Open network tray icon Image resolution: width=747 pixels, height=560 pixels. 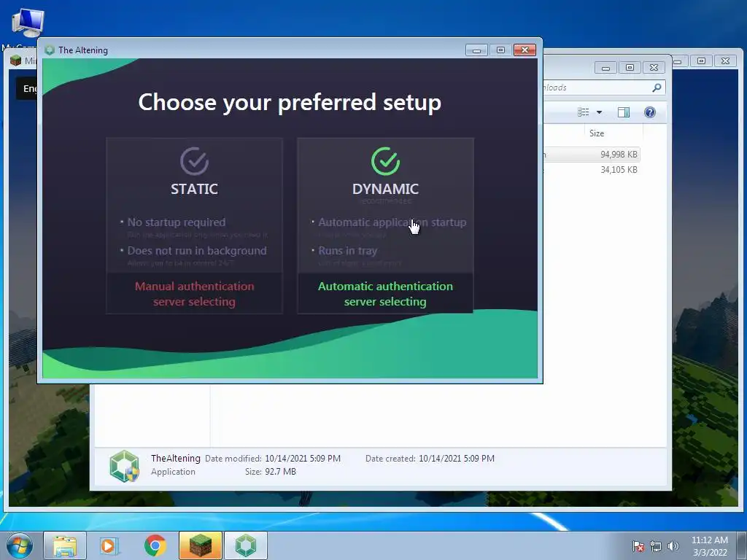click(x=656, y=546)
